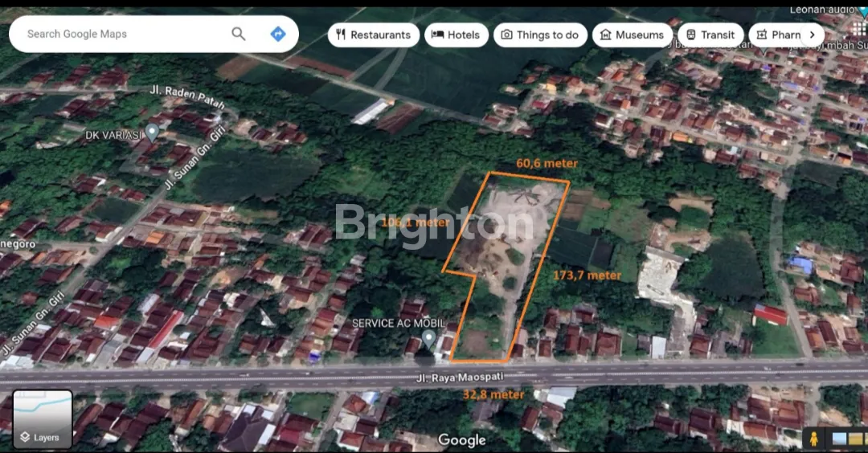Viewport: 868px width, 453px height.
Task: Select the Things to do category chip
Action: click(x=540, y=35)
